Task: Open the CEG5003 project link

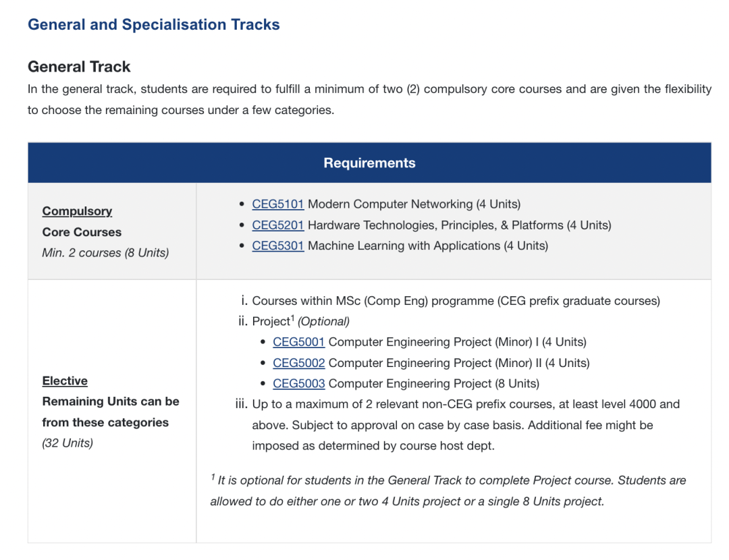Action: pyautogui.click(x=298, y=383)
